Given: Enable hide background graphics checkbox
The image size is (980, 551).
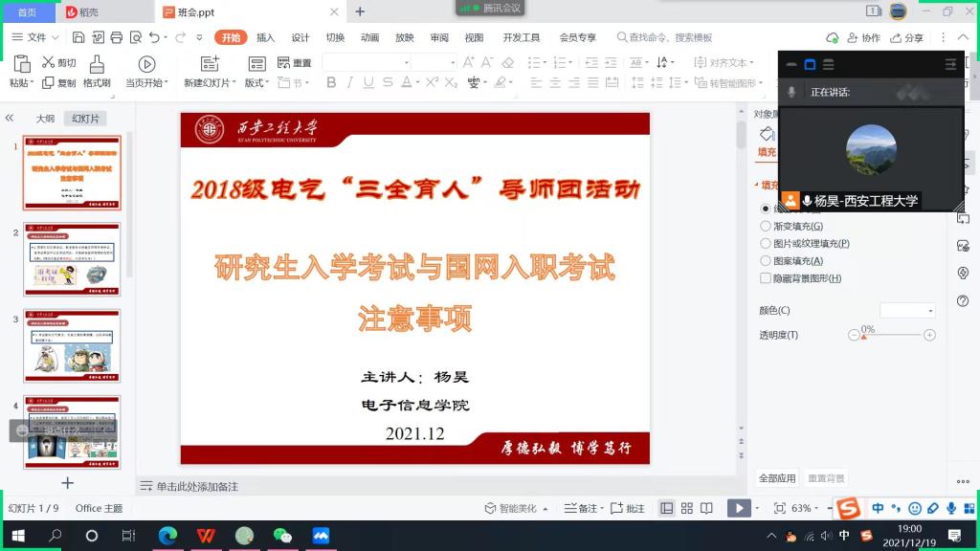Looking at the screenshot, I should (x=766, y=278).
